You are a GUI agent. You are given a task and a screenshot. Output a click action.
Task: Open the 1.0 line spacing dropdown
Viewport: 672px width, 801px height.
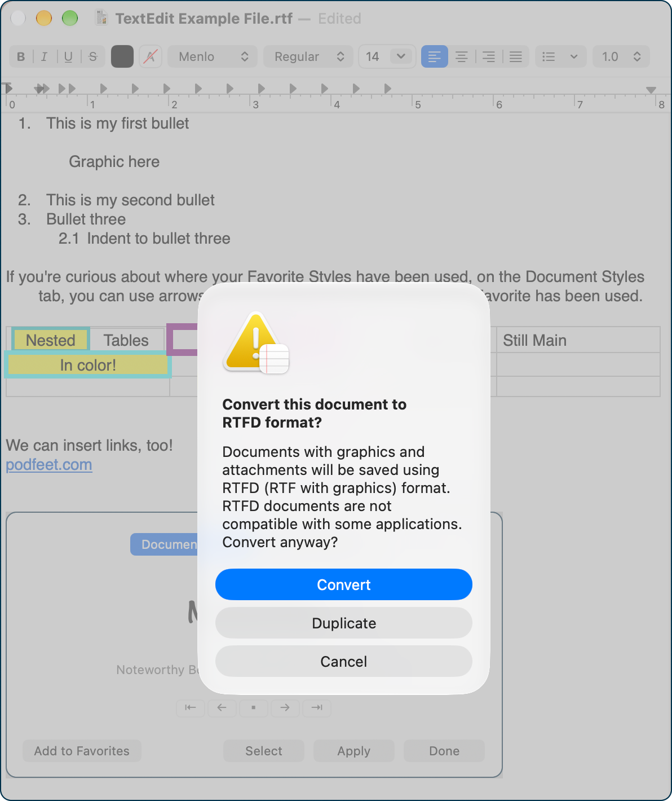point(621,56)
